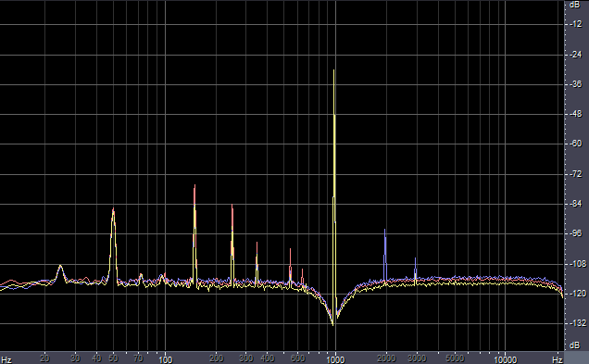Click the 1000 Hz frequency axis label

pyautogui.click(x=335, y=359)
